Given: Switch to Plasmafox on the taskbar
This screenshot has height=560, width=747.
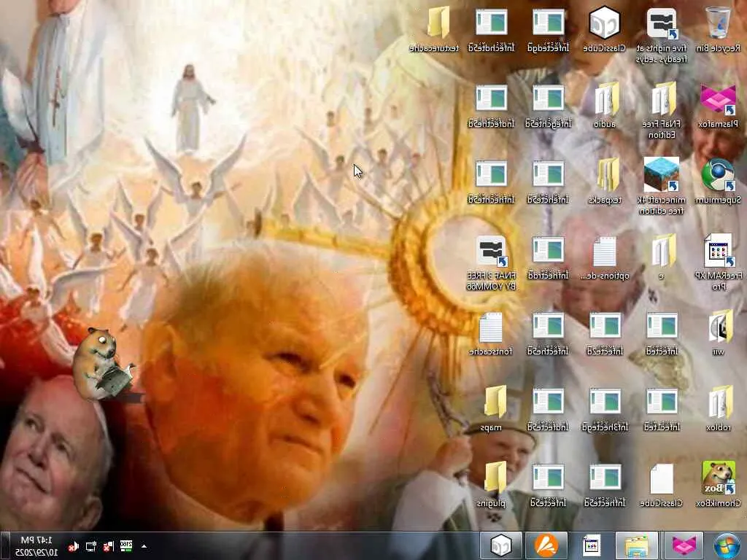Looking at the screenshot, I should [684, 545].
